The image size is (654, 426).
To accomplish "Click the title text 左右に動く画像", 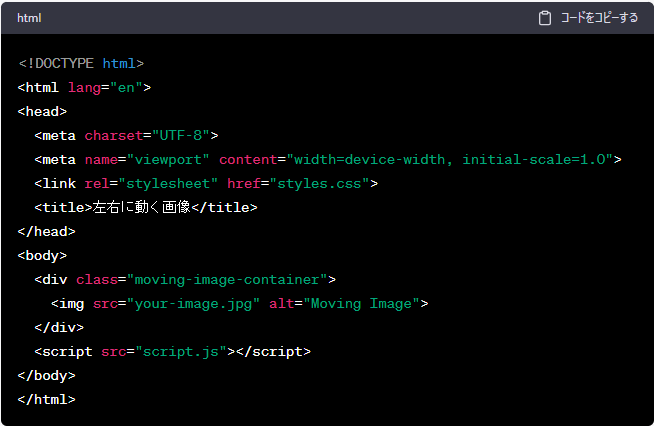I will (x=140, y=207).
